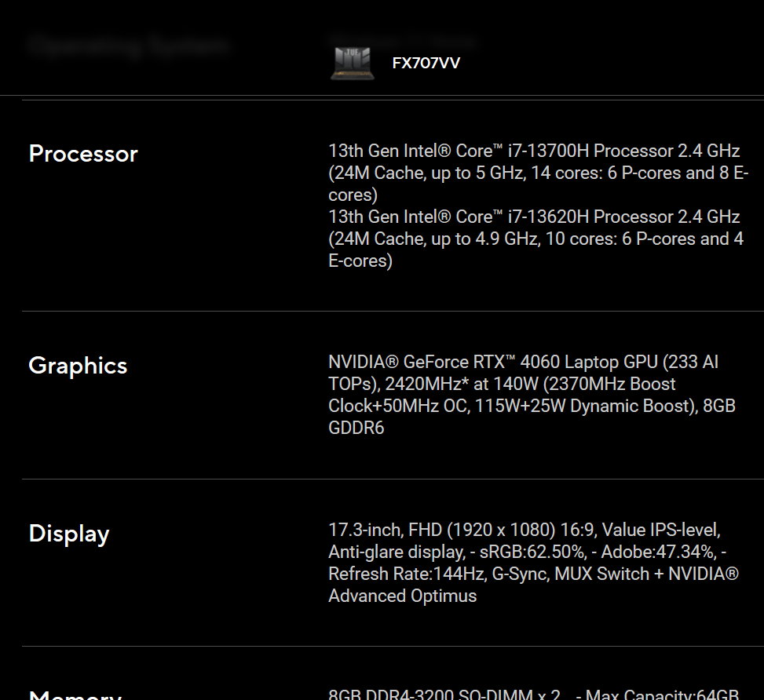Image resolution: width=764 pixels, height=700 pixels.
Task: Click the FX707VV model name
Action: click(426, 63)
